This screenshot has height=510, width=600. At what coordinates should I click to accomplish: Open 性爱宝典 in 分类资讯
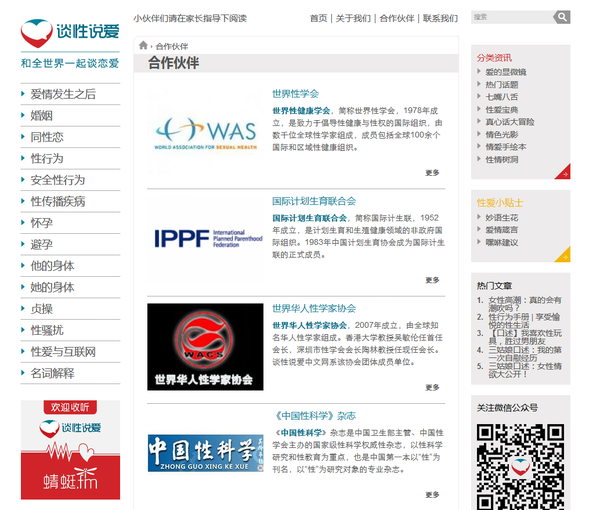tap(502, 110)
